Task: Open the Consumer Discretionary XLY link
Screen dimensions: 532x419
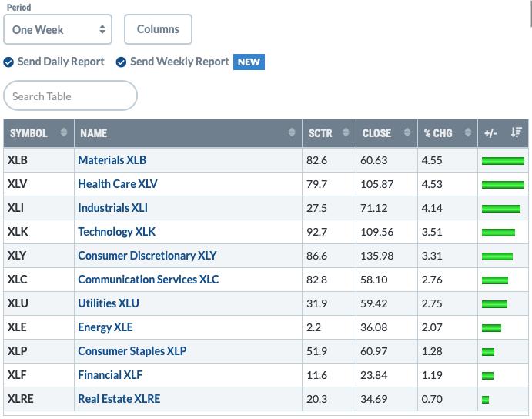Action: click(147, 256)
